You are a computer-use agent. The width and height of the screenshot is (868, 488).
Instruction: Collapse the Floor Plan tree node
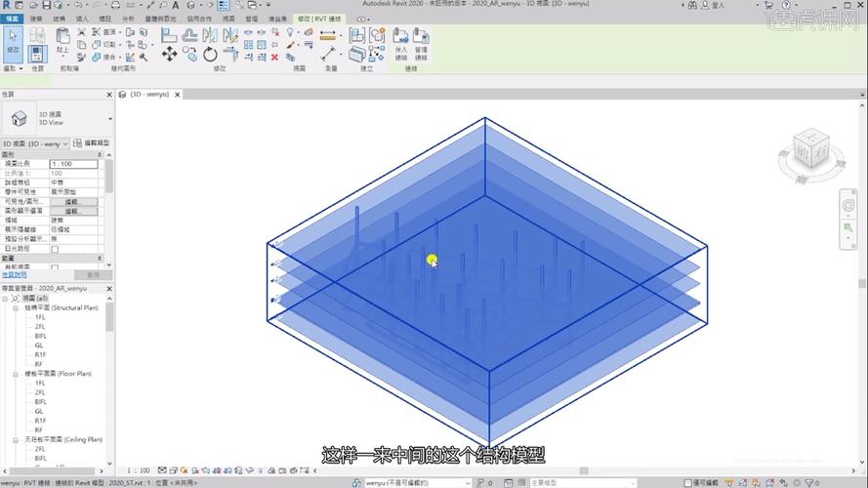16,374
